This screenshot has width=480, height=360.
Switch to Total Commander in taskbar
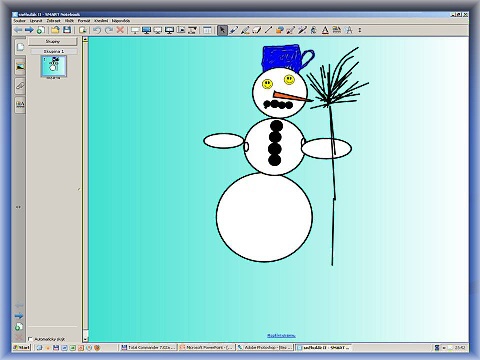point(148,347)
